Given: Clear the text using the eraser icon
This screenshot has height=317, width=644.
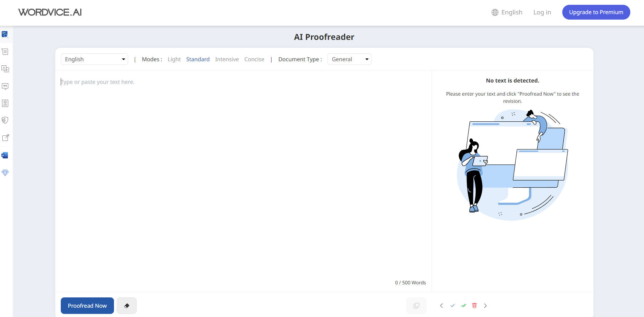Looking at the screenshot, I should [126, 305].
